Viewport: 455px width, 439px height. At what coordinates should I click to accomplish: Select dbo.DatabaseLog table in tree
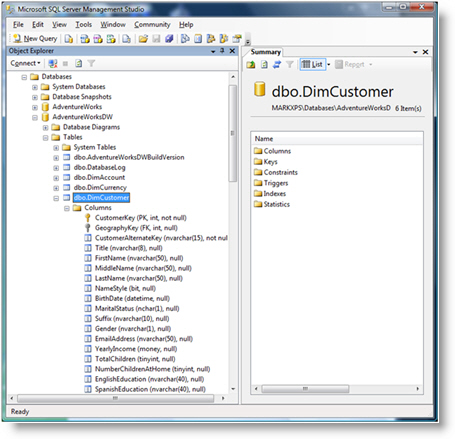pos(100,167)
